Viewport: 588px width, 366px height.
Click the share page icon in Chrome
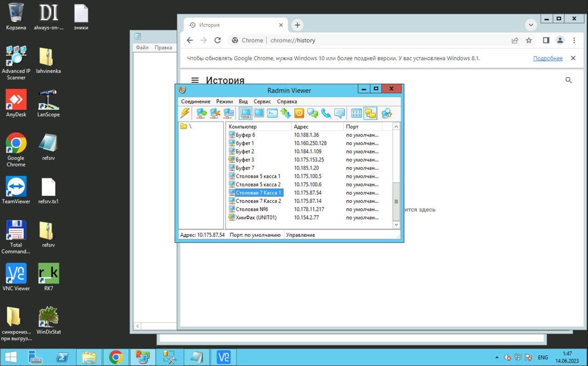click(515, 40)
